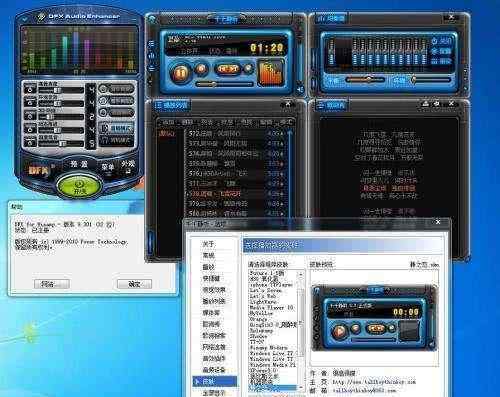Switch DFX to 语音模式 speech mode
The image size is (500, 397).
[117, 140]
